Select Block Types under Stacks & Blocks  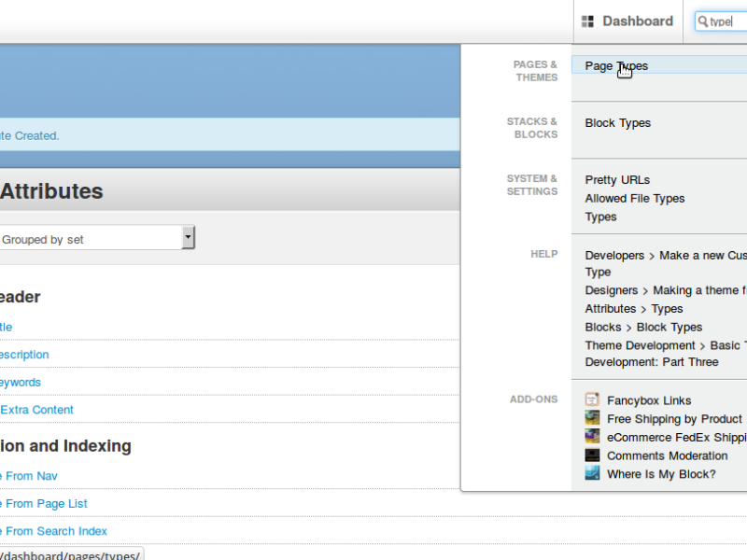click(x=618, y=123)
